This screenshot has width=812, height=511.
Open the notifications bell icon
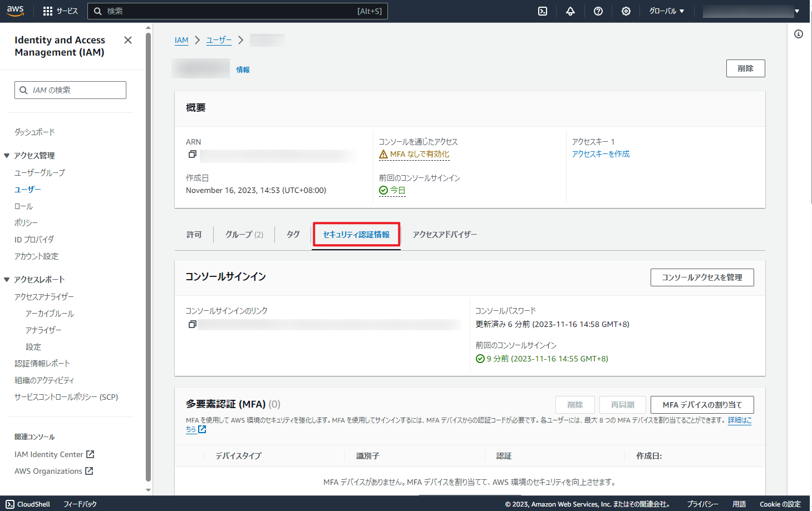570,11
